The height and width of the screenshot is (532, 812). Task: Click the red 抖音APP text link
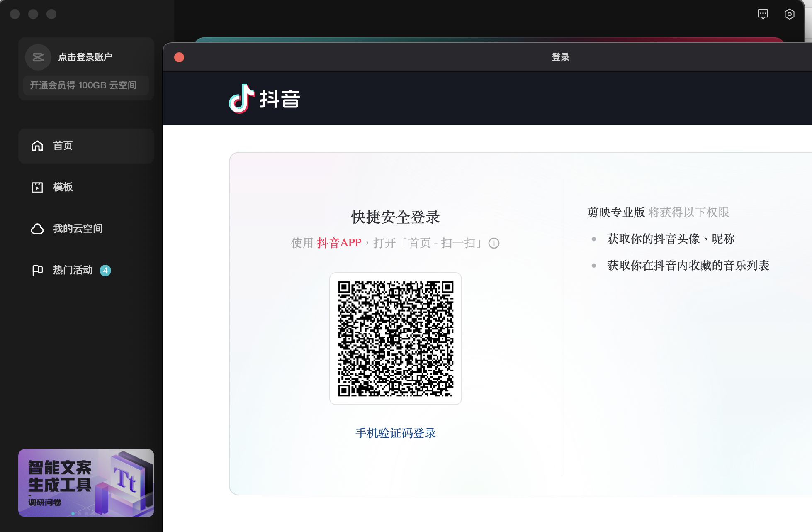(339, 243)
